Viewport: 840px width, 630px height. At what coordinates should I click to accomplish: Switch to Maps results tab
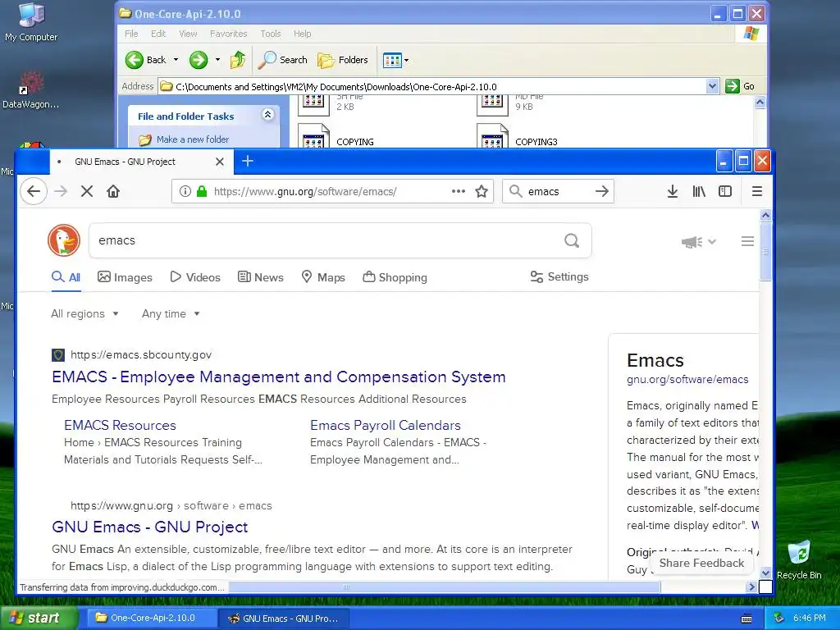coord(323,277)
